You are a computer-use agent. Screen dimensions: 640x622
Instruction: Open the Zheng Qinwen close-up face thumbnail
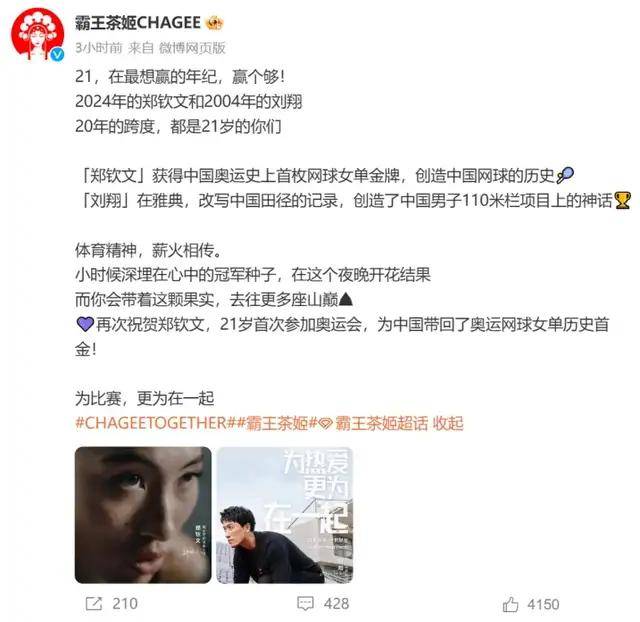pos(143,515)
